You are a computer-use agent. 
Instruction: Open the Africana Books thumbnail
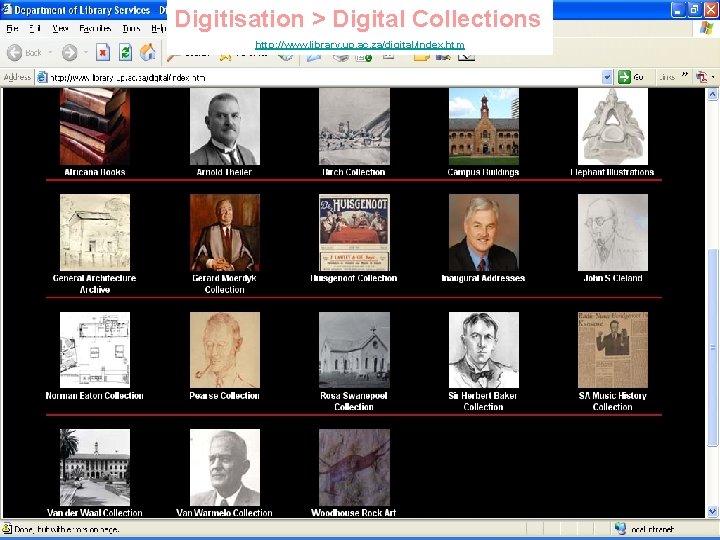click(x=95, y=126)
